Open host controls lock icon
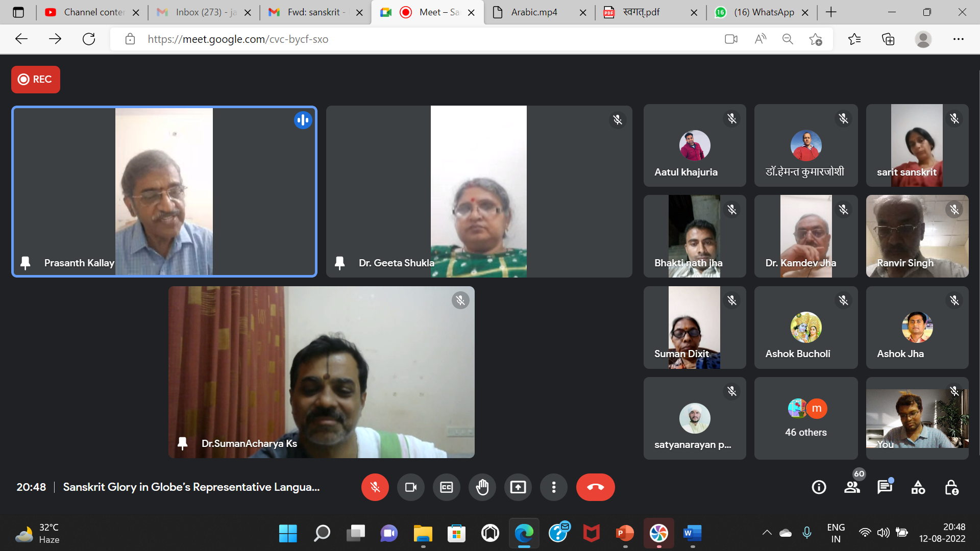The width and height of the screenshot is (980, 551). pyautogui.click(x=951, y=487)
